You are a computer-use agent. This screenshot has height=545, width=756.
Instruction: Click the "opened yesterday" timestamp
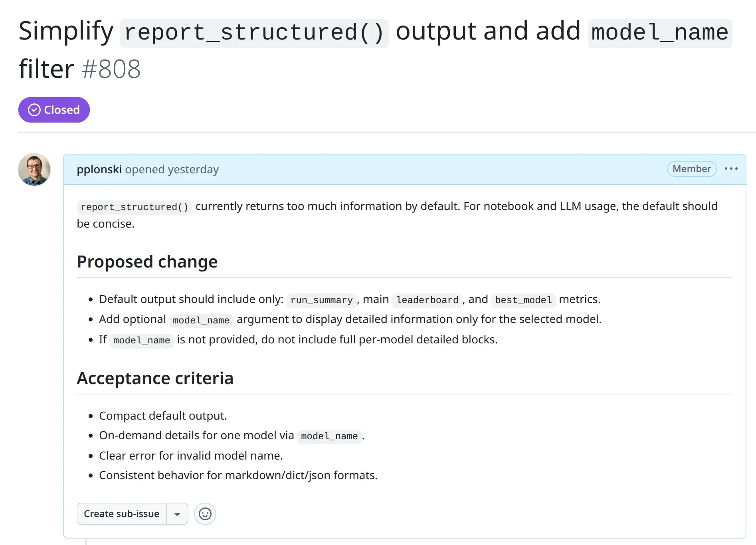[x=172, y=169]
